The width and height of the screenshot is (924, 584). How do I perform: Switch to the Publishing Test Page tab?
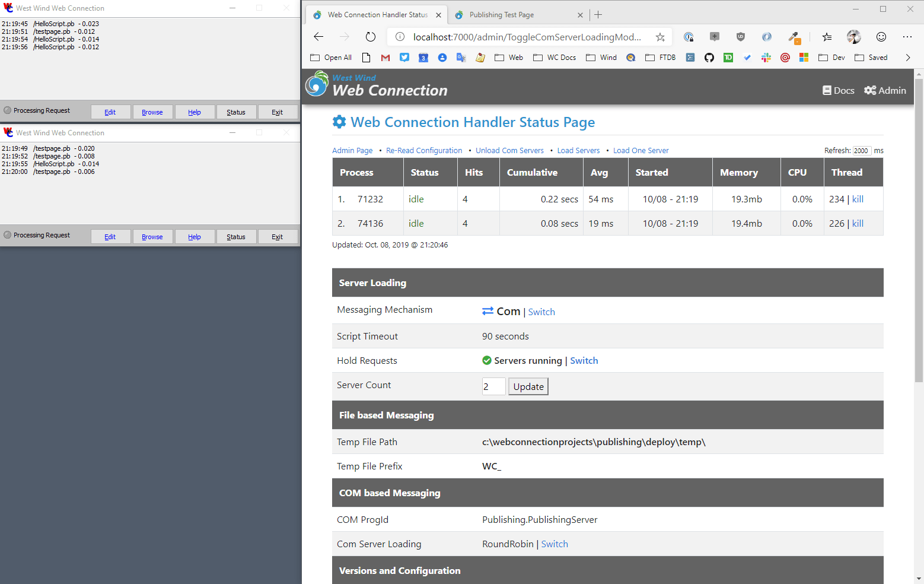(x=502, y=15)
